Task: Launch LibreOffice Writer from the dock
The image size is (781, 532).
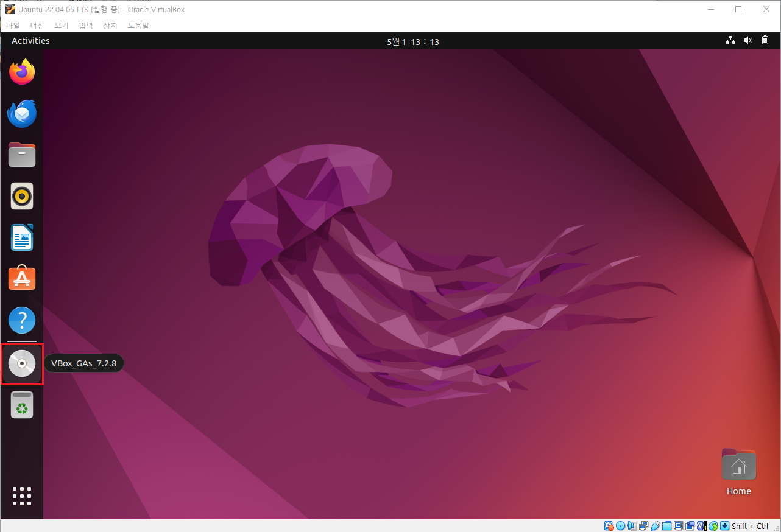Action: point(22,237)
